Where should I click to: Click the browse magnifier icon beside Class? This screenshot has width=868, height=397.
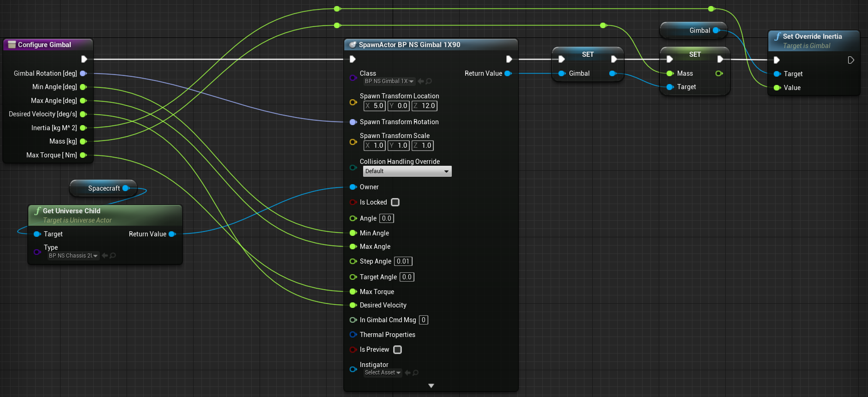pyautogui.click(x=429, y=81)
